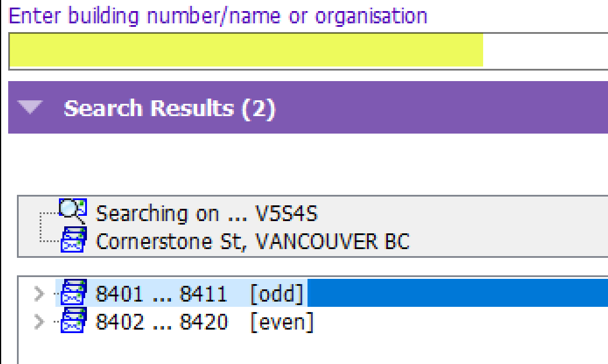Expand the 8401 ... 8411 [odd] range
Screen dimensions: 608x364
[x=39, y=293]
